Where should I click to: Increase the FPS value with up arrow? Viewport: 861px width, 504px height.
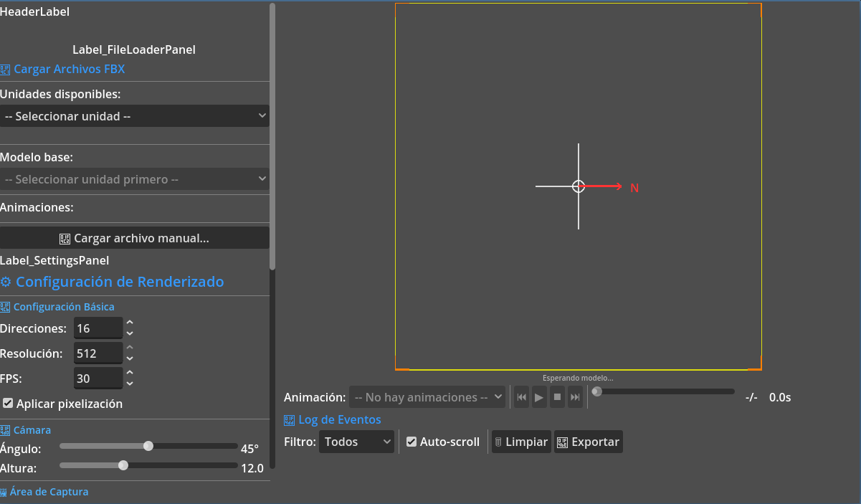pyautogui.click(x=130, y=374)
